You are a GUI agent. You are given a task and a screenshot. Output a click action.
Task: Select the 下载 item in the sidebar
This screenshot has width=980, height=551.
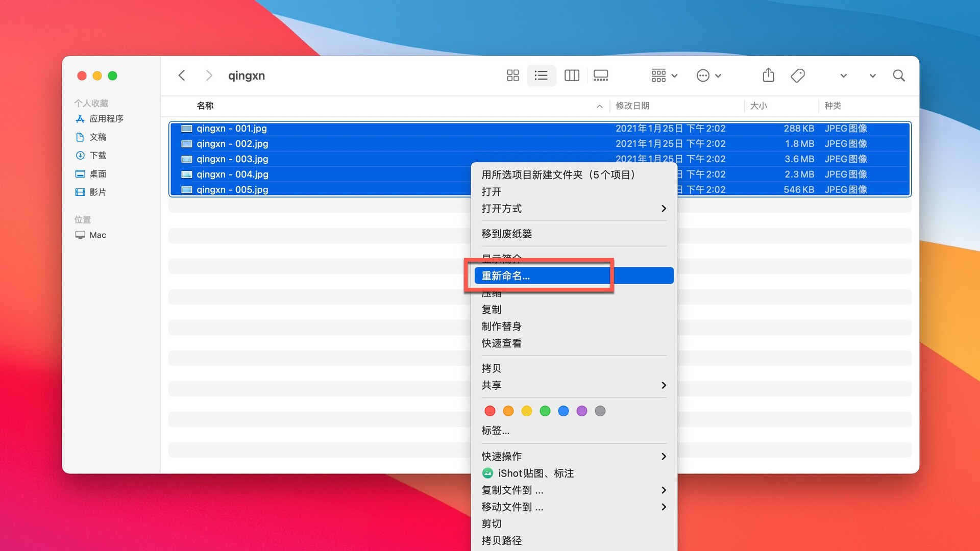point(97,155)
